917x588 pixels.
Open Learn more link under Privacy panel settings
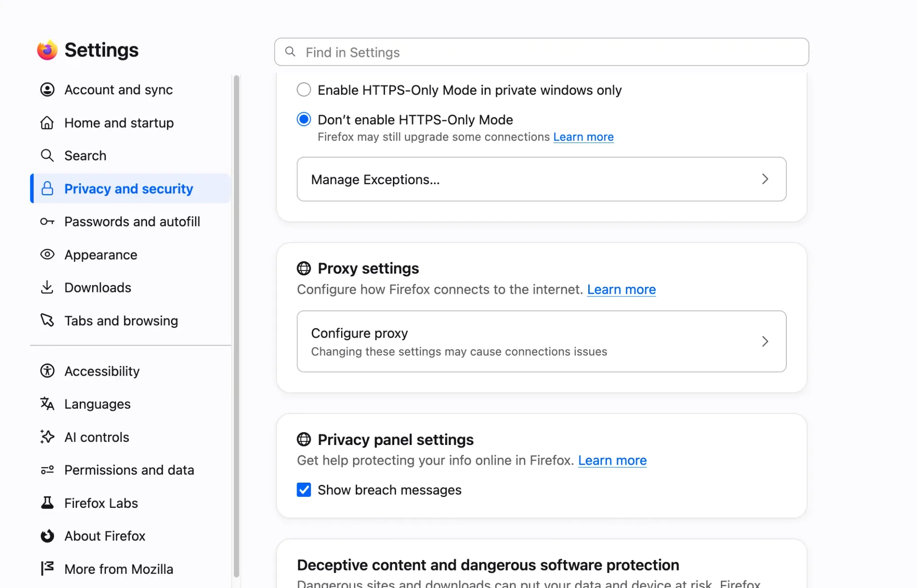tap(612, 460)
